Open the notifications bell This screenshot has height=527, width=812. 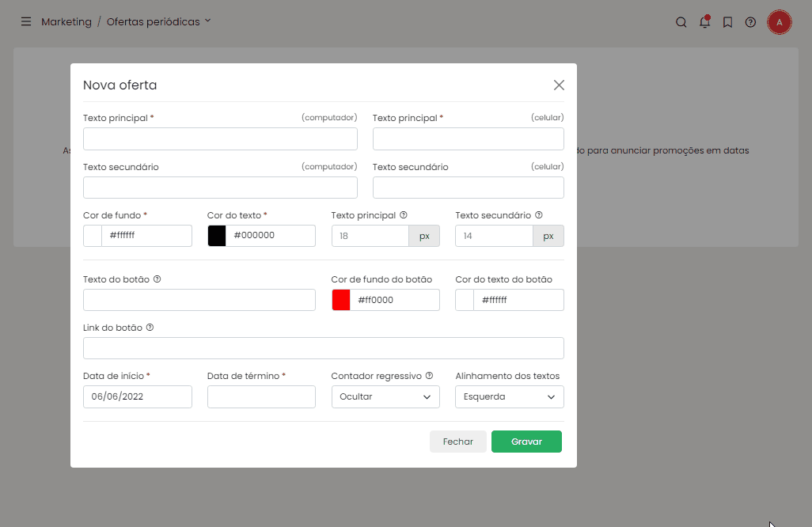coord(704,22)
